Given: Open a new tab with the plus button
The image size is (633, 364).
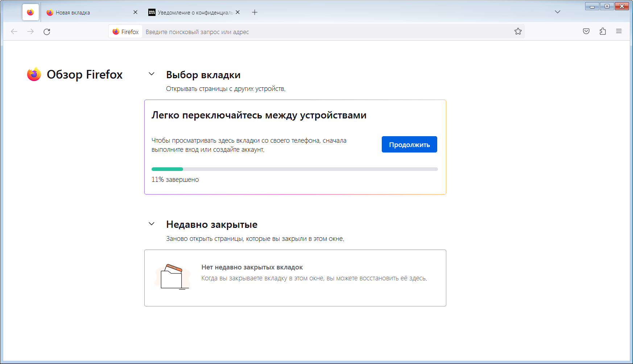Looking at the screenshot, I should [x=255, y=12].
